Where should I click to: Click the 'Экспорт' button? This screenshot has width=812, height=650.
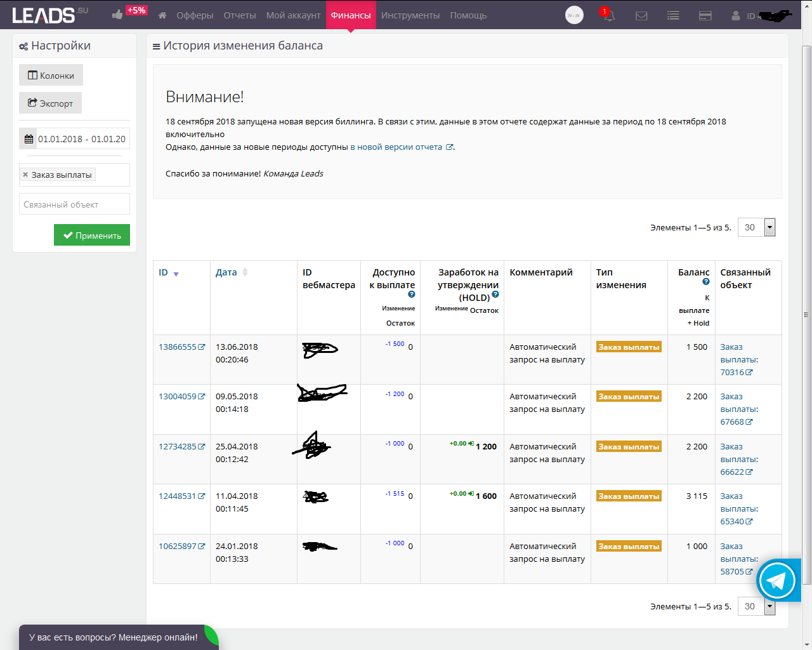(x=50, y=103)
